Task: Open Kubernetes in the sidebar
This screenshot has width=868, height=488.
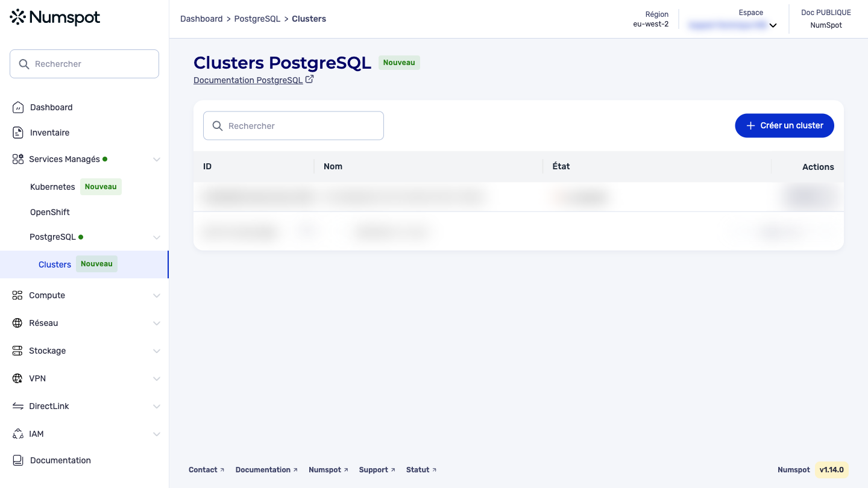Action: click(x=52, y=187)
